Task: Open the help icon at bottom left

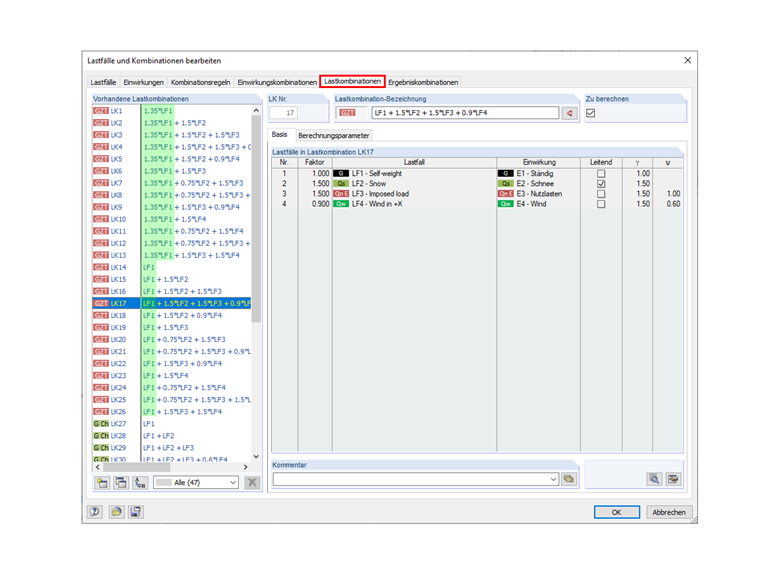Action: click(95, 512)
